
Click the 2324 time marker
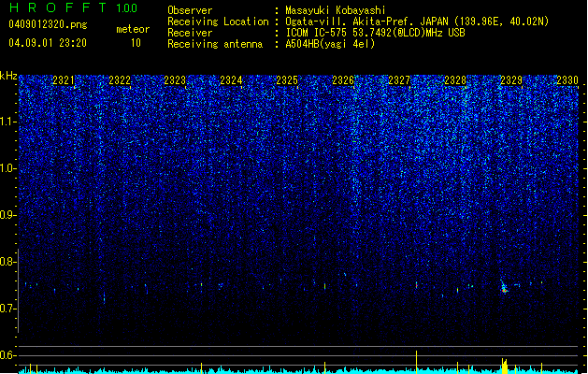click(x=231, y=80)
